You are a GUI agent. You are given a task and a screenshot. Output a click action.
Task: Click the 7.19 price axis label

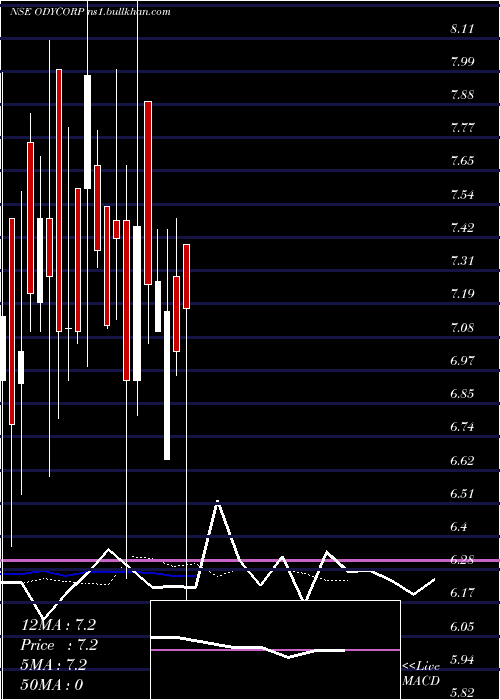pyautogui.click(x=462, y=294)
